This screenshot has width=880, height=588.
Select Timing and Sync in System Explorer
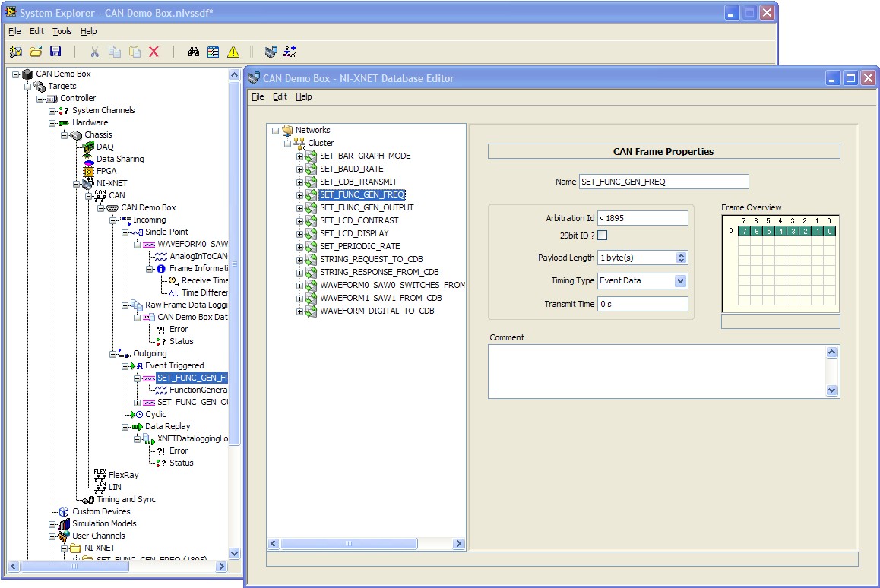(x=126, y=499)
